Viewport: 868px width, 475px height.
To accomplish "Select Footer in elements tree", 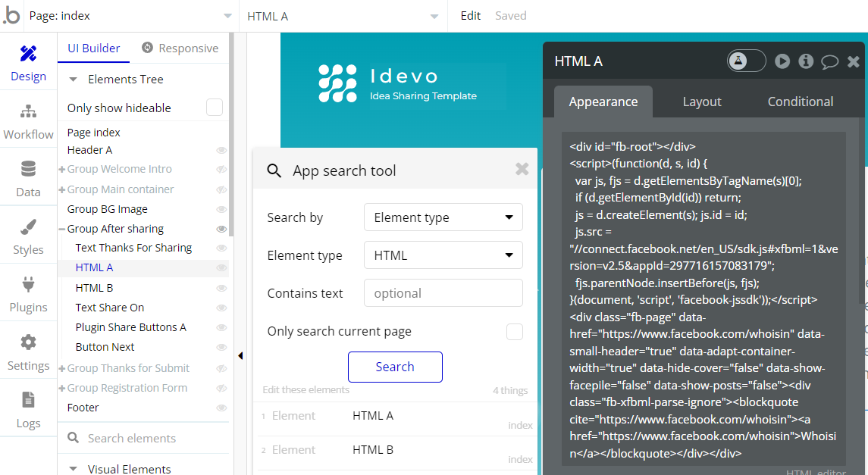I will (x=83, y=408).
